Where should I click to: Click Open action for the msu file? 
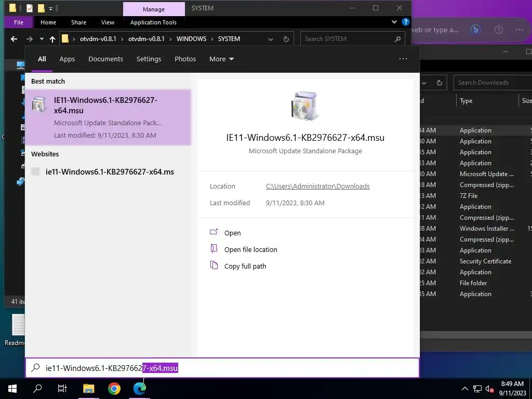pos(232,233)
